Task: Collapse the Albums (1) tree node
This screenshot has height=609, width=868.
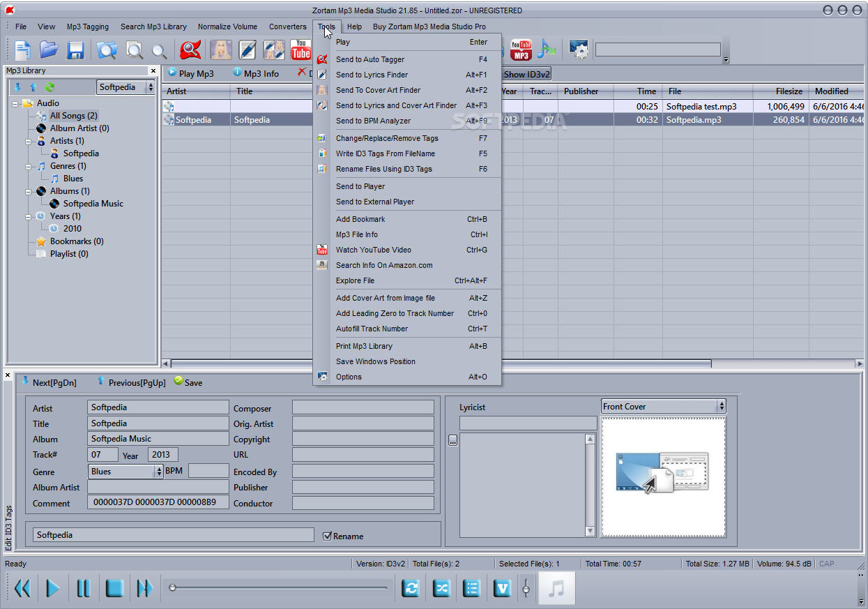Action: tap(29, 191)
